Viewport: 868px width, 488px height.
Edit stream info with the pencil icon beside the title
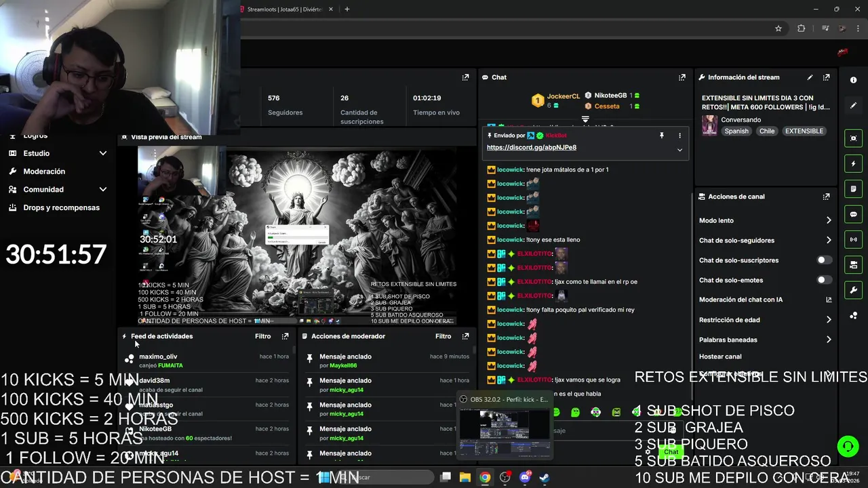tap(810, 77)
